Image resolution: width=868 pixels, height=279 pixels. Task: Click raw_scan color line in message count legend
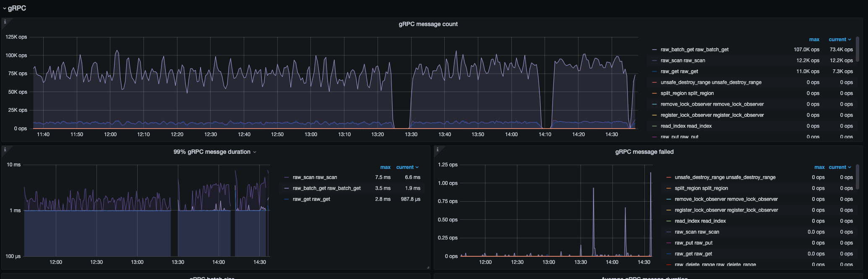click(654, 61)
